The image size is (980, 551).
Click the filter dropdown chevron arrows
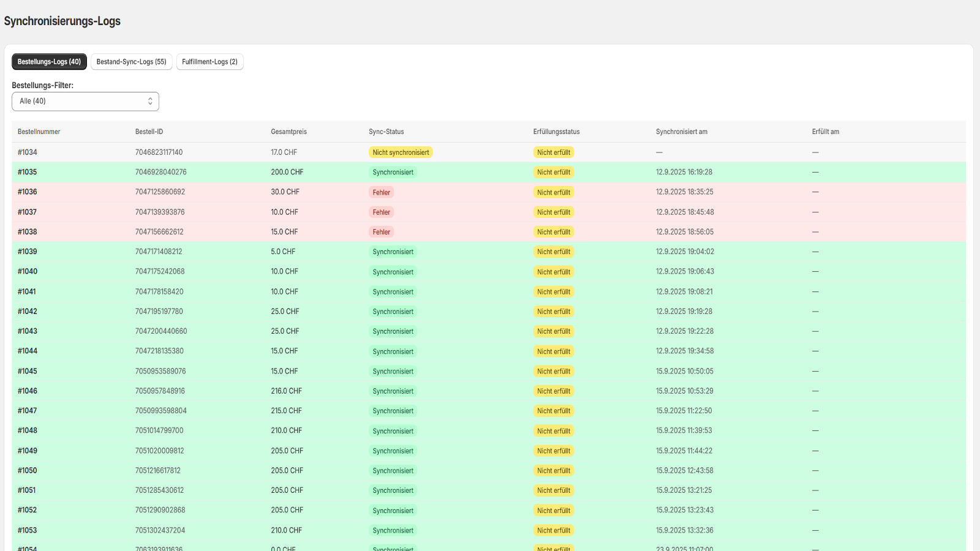pyautogui.click(x=150, y=101)
